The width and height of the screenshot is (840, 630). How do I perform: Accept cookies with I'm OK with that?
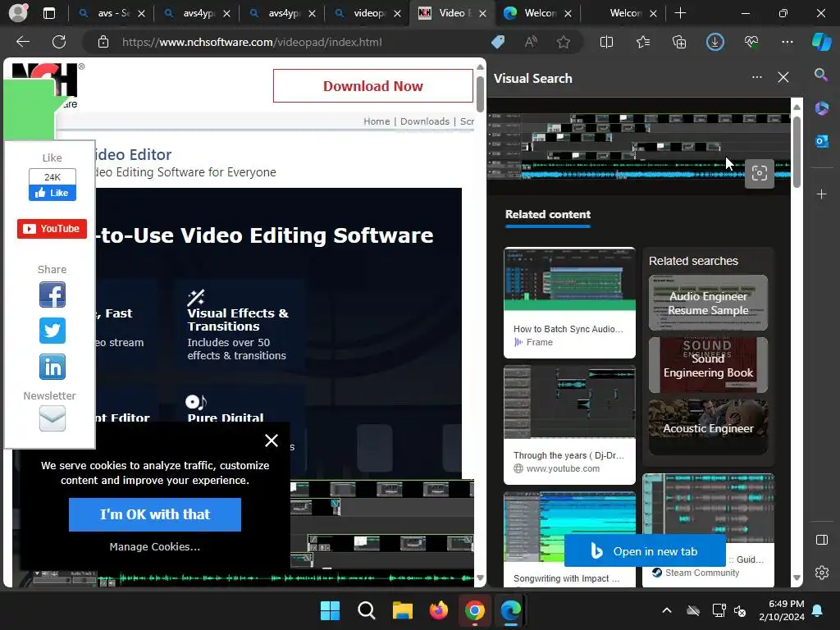point(155,514)
